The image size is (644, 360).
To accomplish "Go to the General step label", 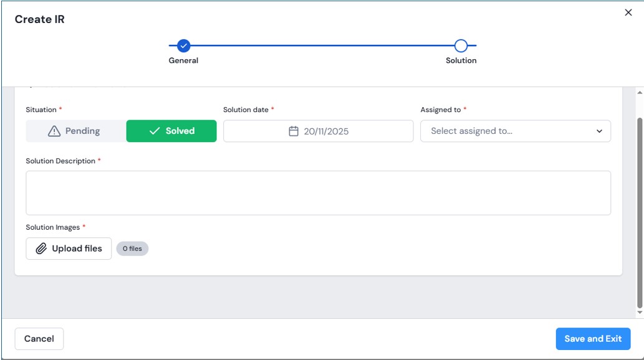I will click(183, 60).
